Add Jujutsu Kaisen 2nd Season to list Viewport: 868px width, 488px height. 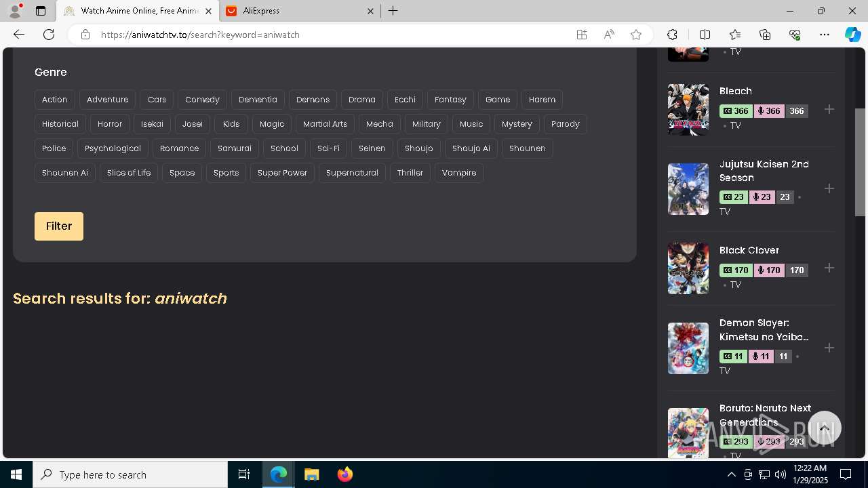click(x=829, y=188)
